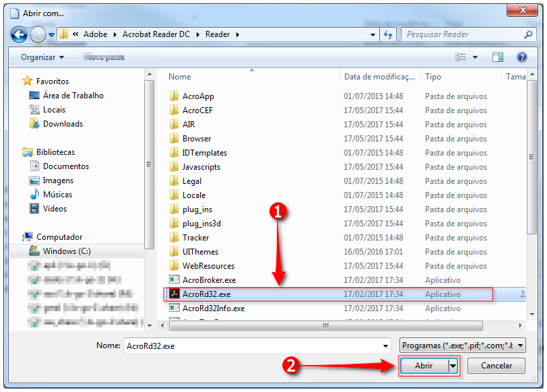This screenshot has width=547, height=392.
Task: Select the AcroCEF folder icon
Action: click(x=174, y=110)
